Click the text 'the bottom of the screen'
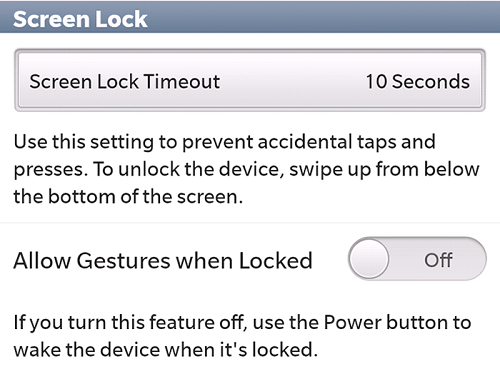 [x=126, y=197]
